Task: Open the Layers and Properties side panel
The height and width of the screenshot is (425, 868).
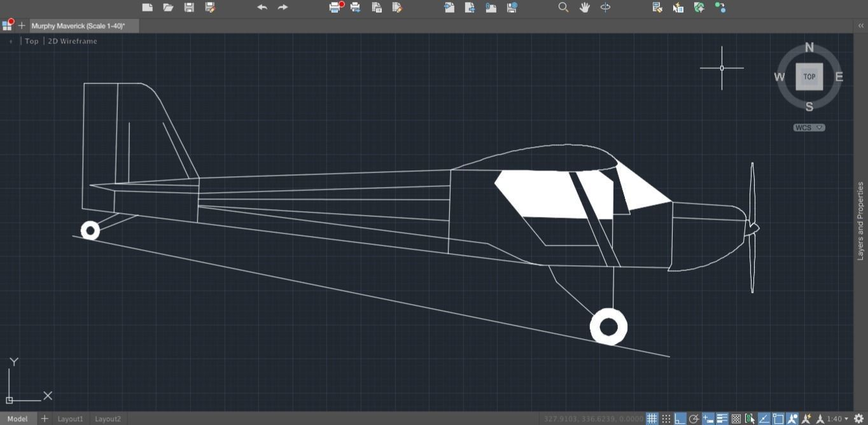Action: (x=861, y=219)
